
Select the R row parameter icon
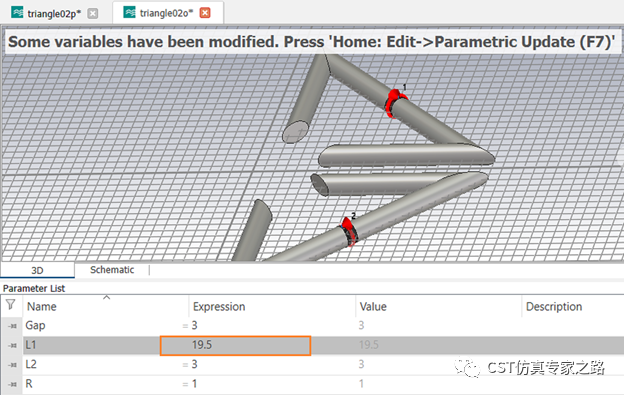tap(12, 384)
